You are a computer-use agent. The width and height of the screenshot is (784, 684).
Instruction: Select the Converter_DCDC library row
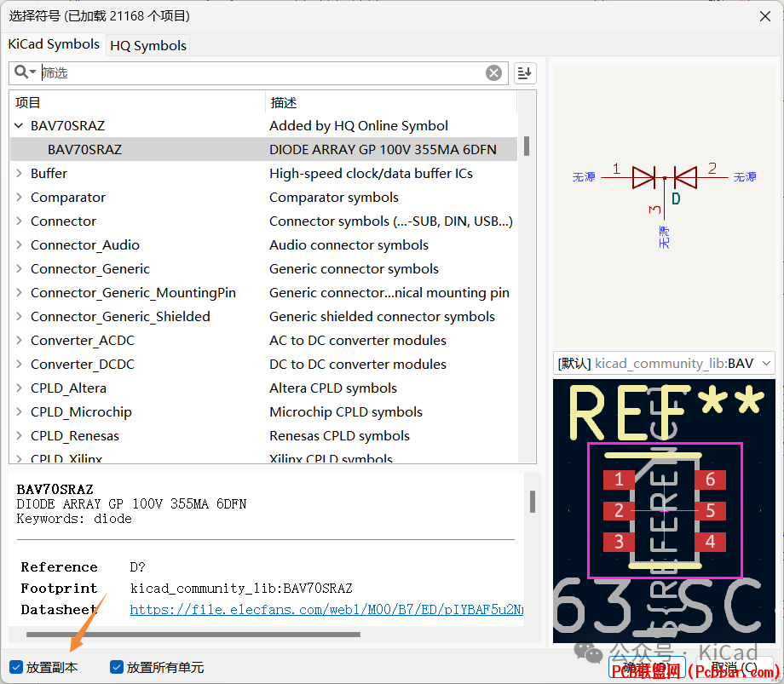(x=263, y=365)
